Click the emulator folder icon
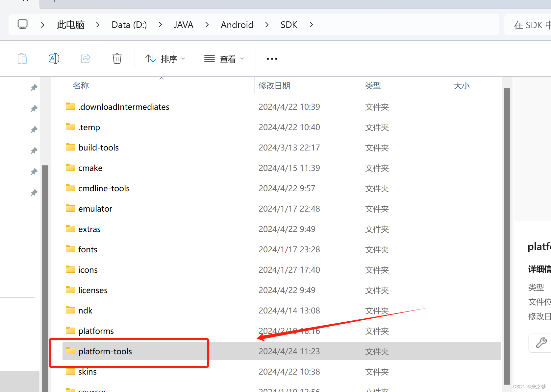The width and height of the screenshot is (551, 392). (x=70, y=208)
